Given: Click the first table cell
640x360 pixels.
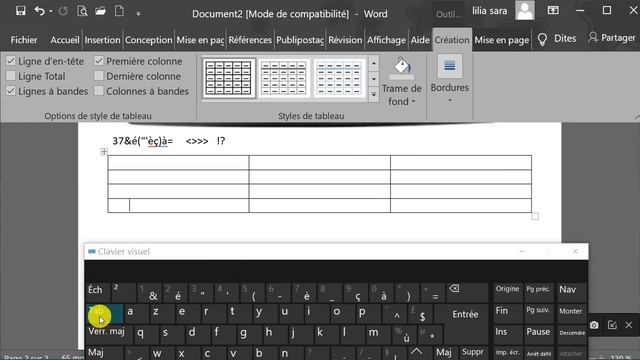Looking at the screenshot, I should [178, 162].
